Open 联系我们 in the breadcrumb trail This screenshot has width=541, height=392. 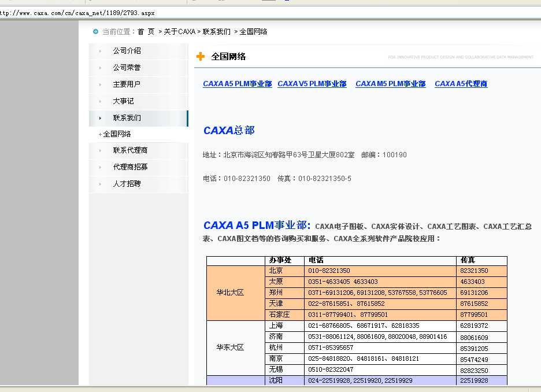point(217,32)
